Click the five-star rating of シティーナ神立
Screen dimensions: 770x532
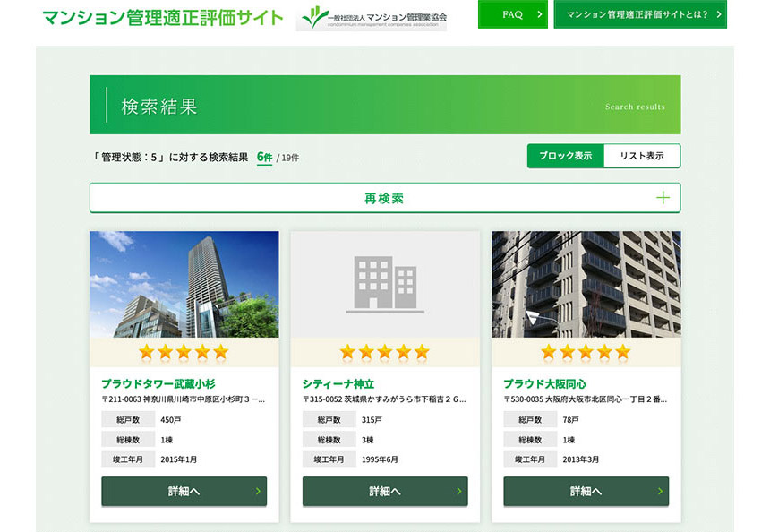point(384,352)
